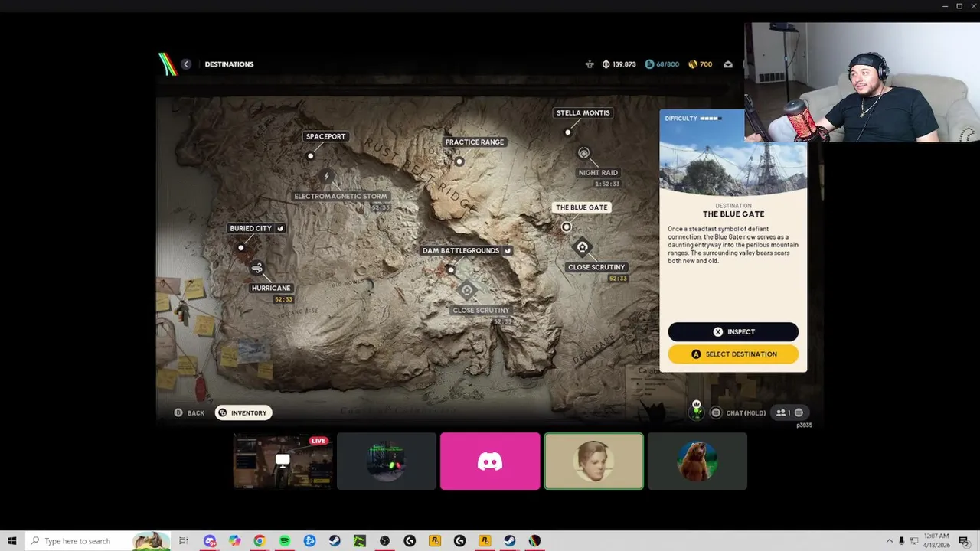980x551 pixels.
Task: Open the first Rockstar Games taskbar icon
Action: pos(435,541)
